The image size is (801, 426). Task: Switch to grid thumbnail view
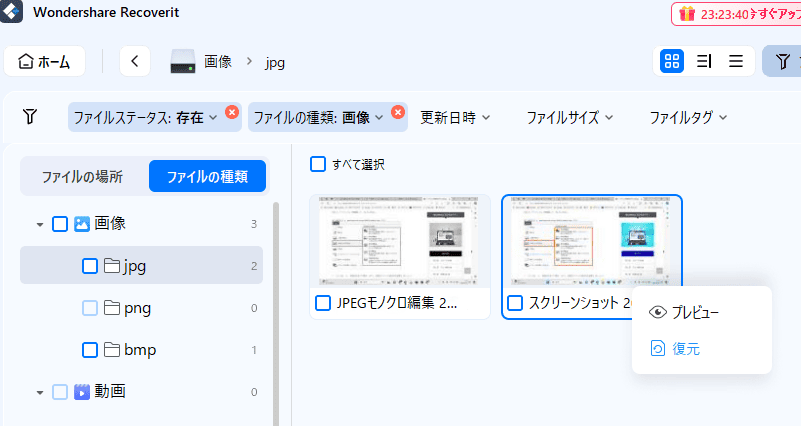pos(672,61)
